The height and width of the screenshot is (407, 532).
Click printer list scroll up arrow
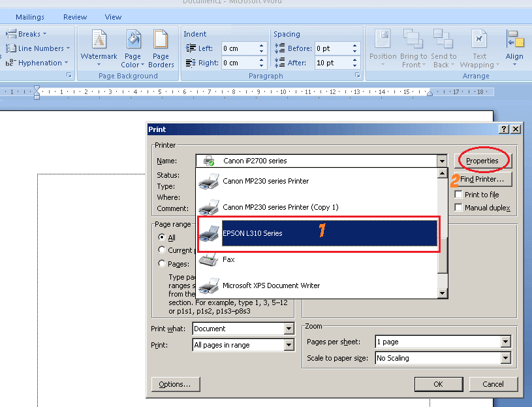point(442,174)
